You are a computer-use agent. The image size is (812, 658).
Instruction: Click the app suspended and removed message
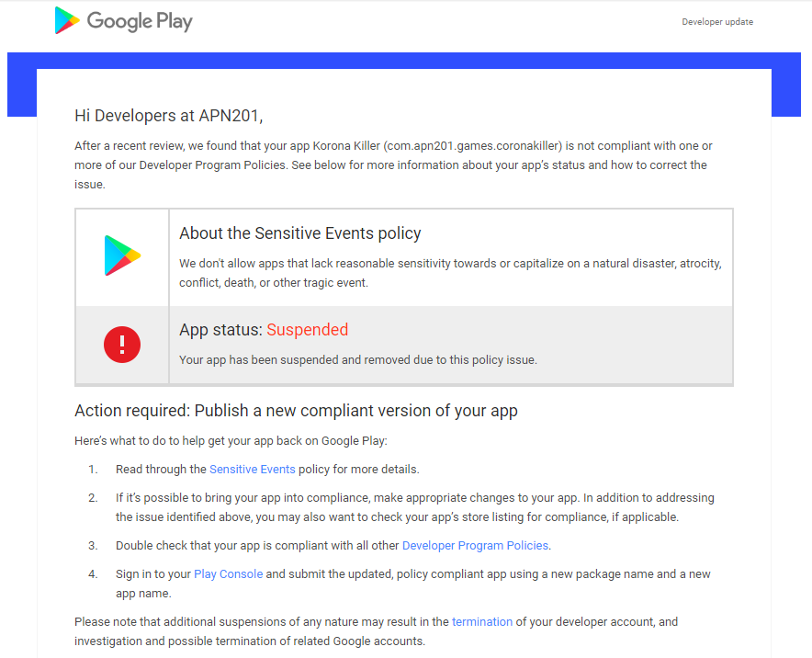[x=357, y=359]
